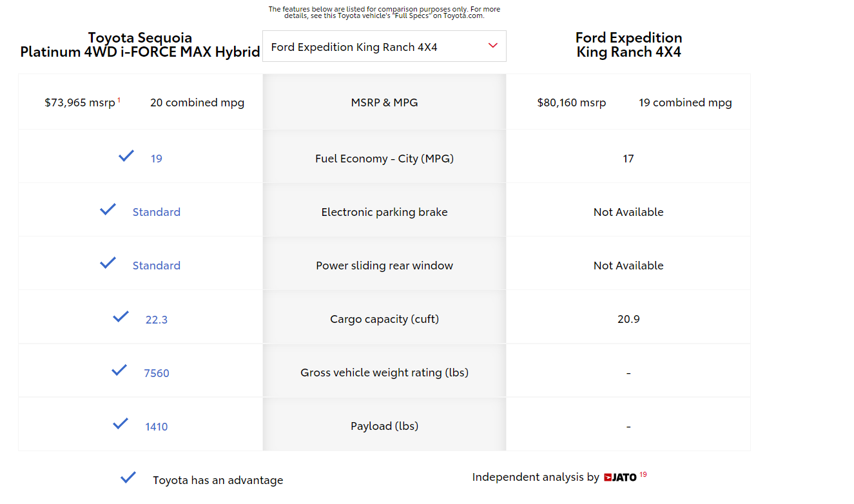854x504 pixels.
Task: Open footnote 1 next to $73,965 msrp
Action: pyautogui.click(x=119, y=100)
